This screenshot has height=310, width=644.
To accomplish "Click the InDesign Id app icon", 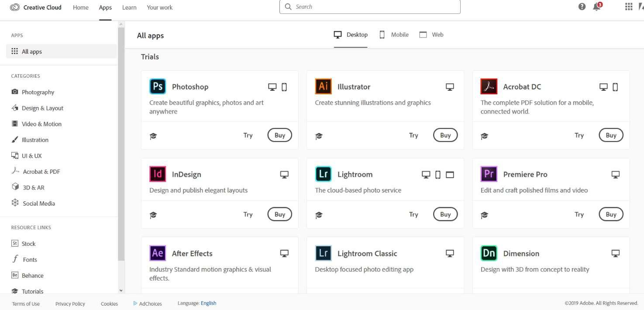I will point(158,174).
